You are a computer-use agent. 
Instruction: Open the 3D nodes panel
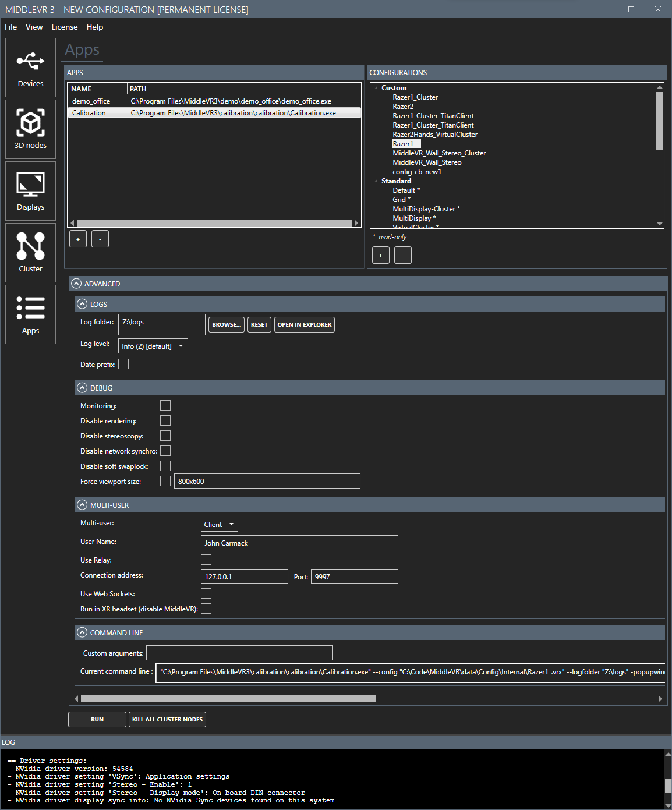pyautogui.click(x=31, y=129)
